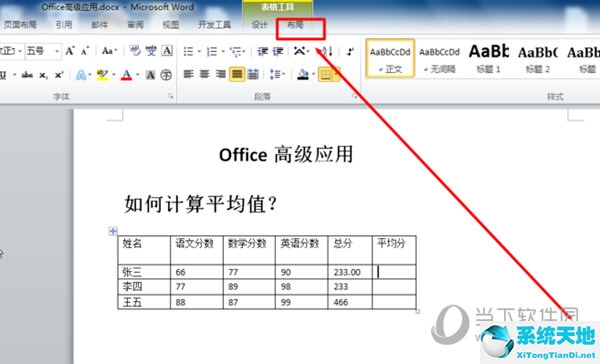Apply the No Spacing style

point(439,59)
